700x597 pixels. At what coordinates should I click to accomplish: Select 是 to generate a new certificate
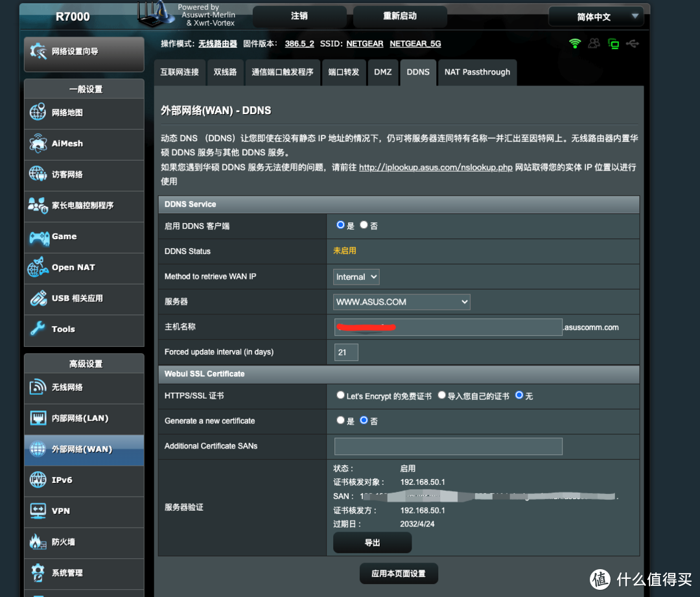click(340, 420)
